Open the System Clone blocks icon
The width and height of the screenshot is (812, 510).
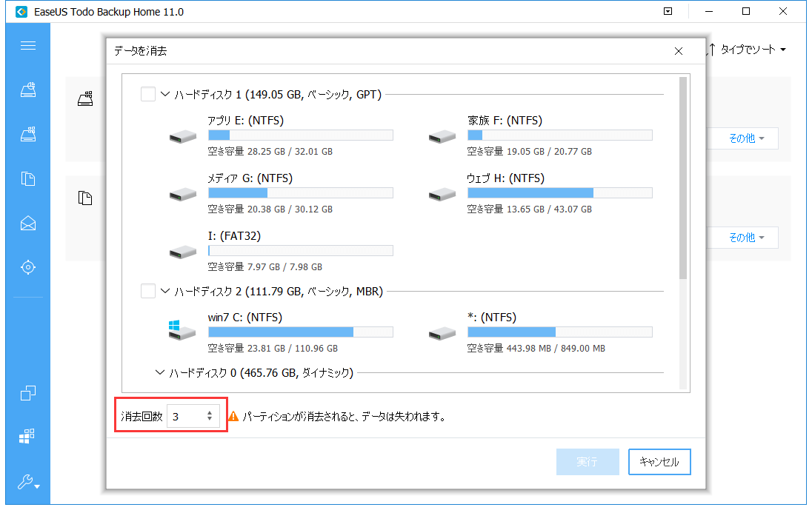[x=28, y=436]
